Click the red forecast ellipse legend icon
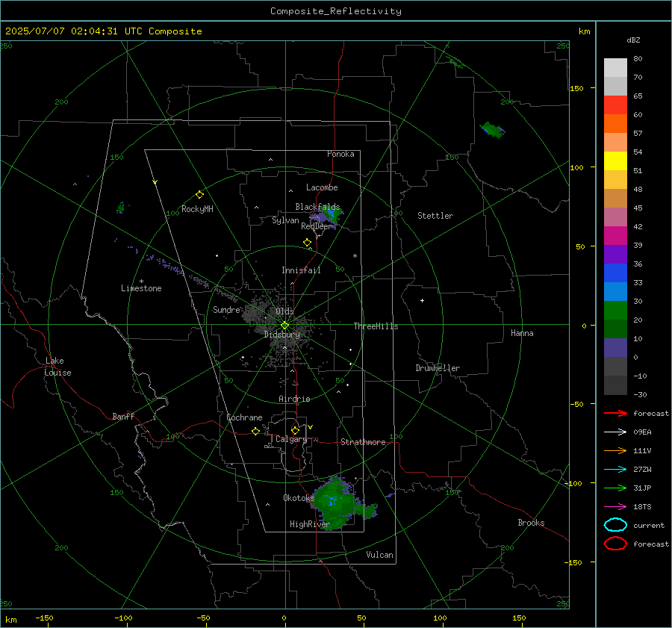The image size is (672, 628). coord(615,544)
